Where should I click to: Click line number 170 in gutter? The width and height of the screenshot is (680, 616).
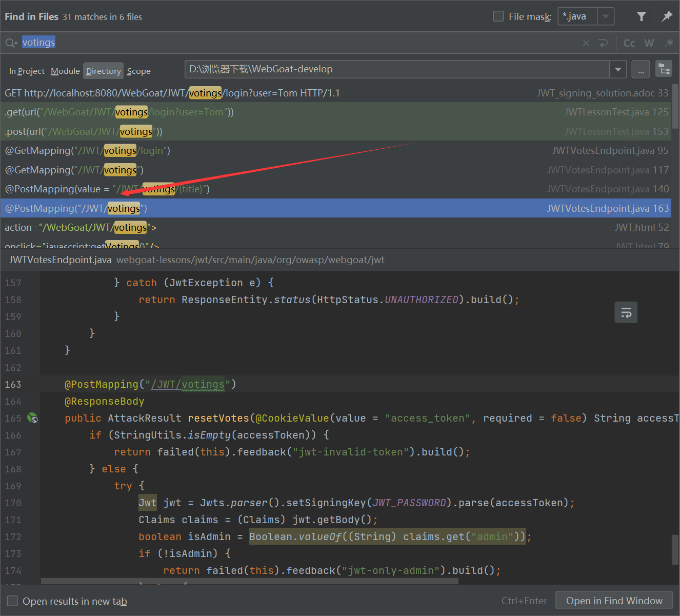click(13, 503)
